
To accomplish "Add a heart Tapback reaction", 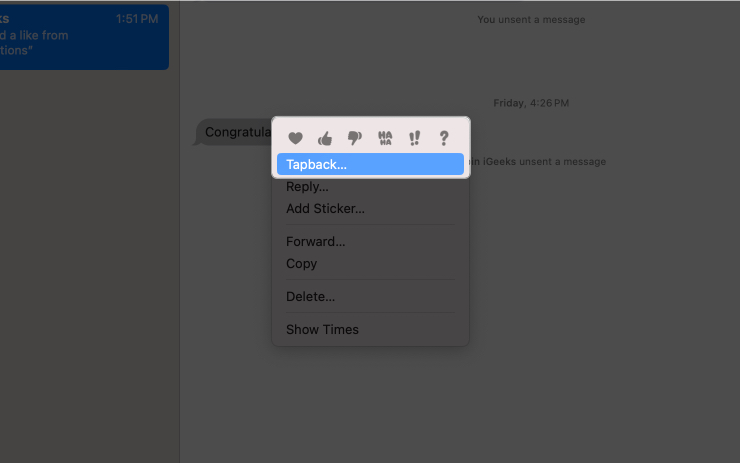I will click(295, 138).
